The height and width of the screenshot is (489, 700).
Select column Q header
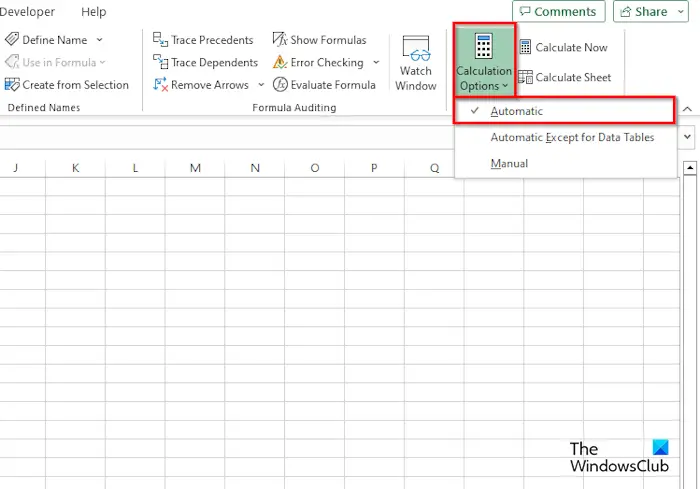point(432,168)
